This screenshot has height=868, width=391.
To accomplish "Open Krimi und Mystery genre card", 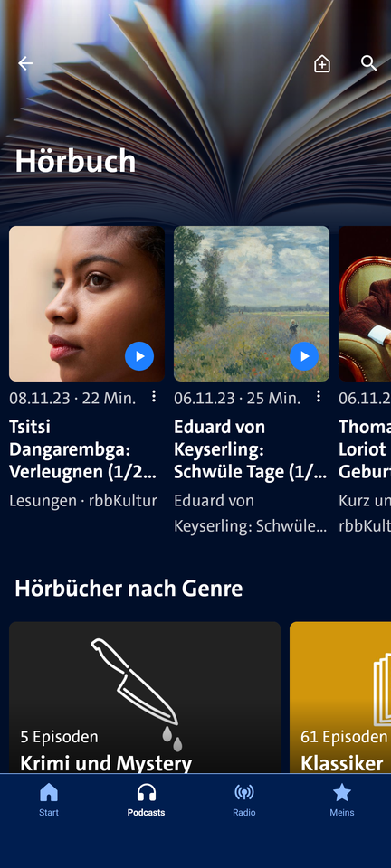I will pos(145,697).
